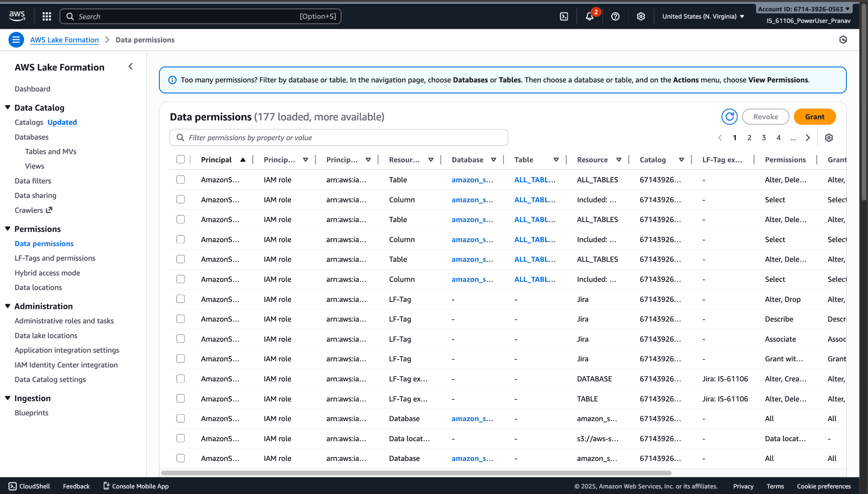Open the top bar settings gear icon
This screenshot has height=494, width=868.
coord(641,16)
